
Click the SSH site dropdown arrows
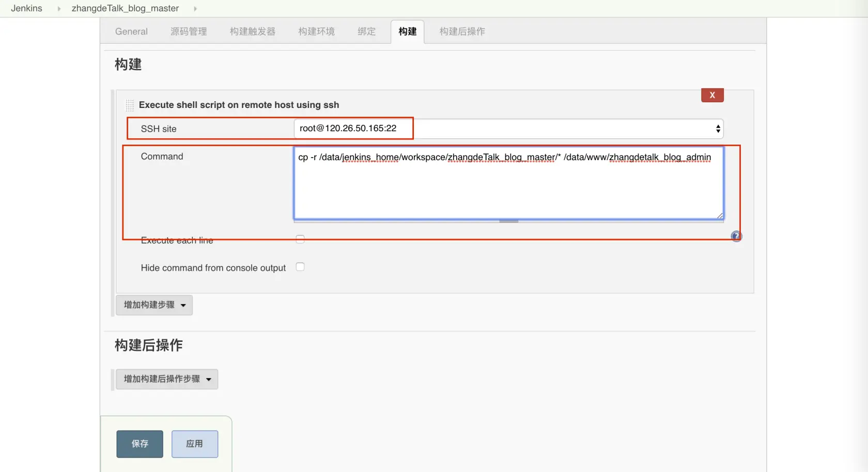click(718, 129)
